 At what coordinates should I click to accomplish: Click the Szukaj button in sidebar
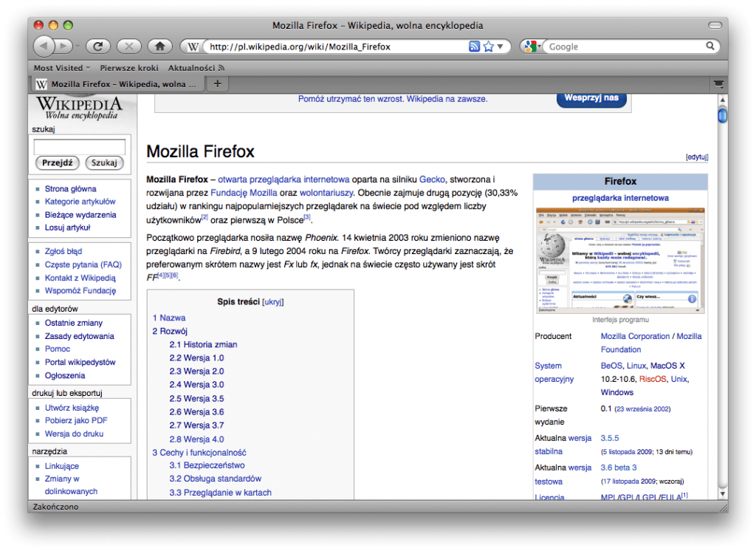104,162
